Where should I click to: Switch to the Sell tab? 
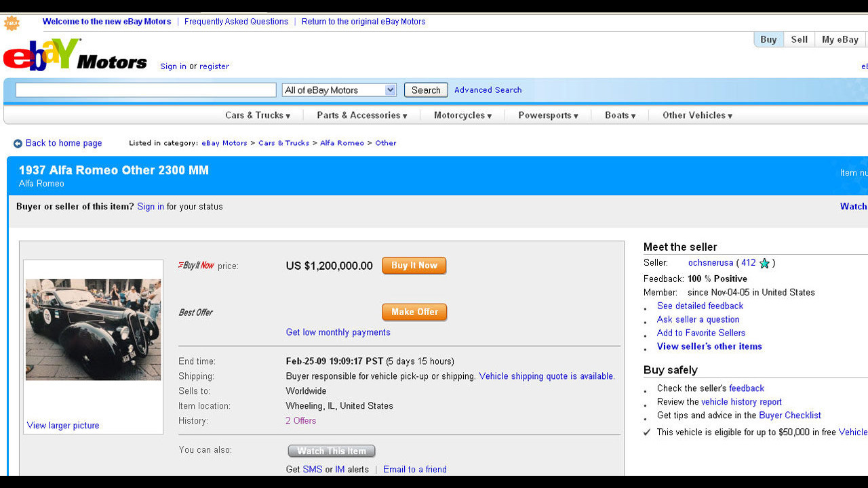click(800, 39)
